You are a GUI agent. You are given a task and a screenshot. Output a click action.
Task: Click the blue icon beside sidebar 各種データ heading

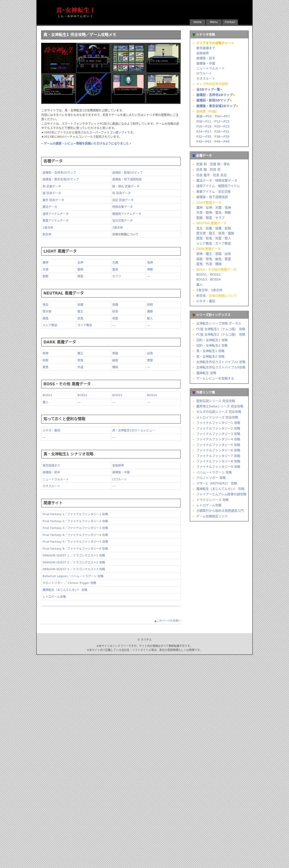point(193,156)
